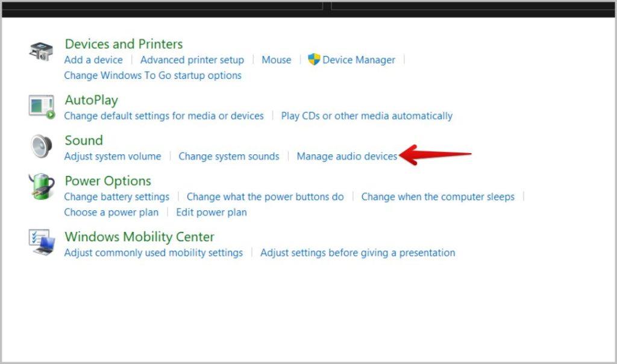Click the Power Options battery icon

coord(42,186)
